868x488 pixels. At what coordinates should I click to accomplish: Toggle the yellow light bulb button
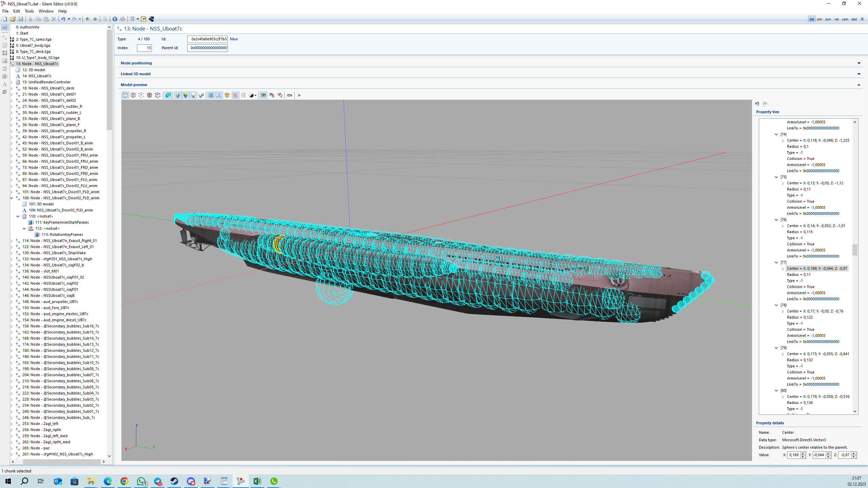click(185, 95)
